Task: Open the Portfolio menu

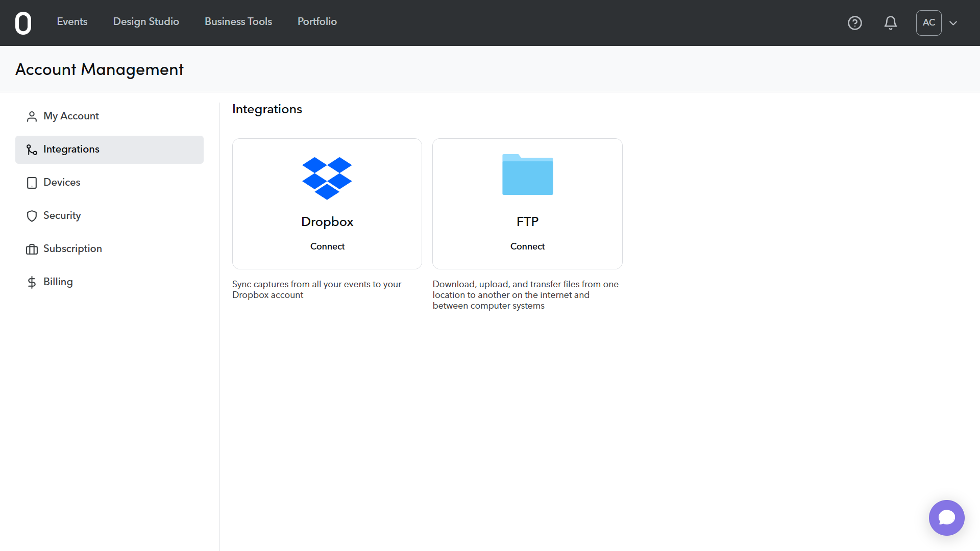Action: [x=317, y=22]
